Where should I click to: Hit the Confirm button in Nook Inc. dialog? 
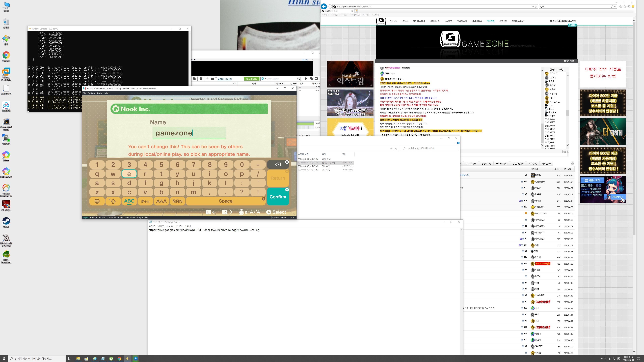point(278,197)
